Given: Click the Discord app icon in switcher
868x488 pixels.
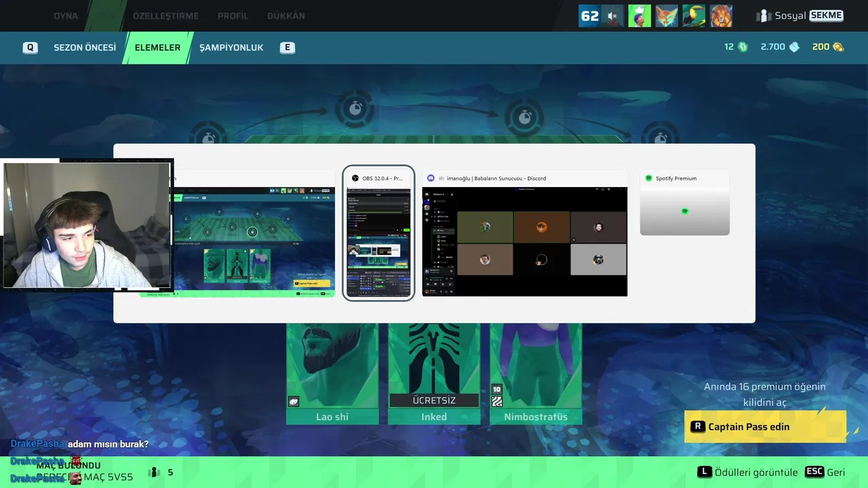Looking at the screenshot, I should click(431, 178).
